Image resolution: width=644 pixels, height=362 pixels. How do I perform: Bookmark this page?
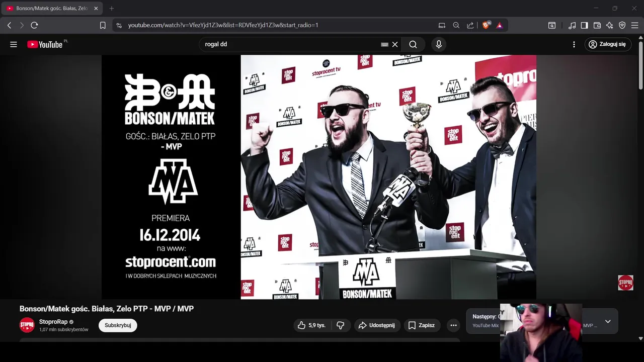[103, 25]
